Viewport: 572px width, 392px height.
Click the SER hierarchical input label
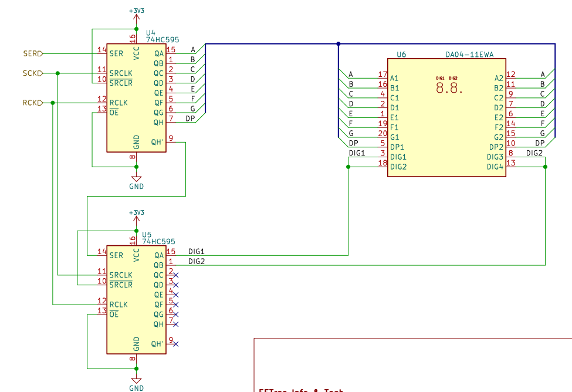click(x=32, y=53)
